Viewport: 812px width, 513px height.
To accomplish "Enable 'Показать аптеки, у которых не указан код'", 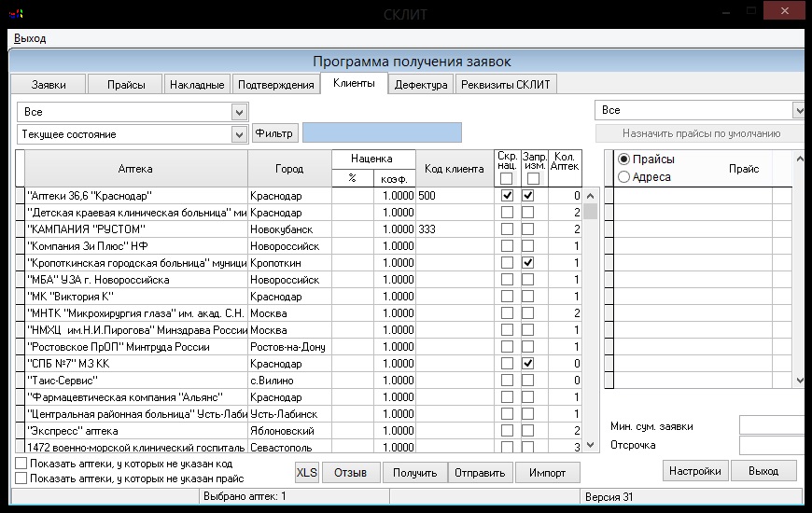I will (x=21, y=463).
